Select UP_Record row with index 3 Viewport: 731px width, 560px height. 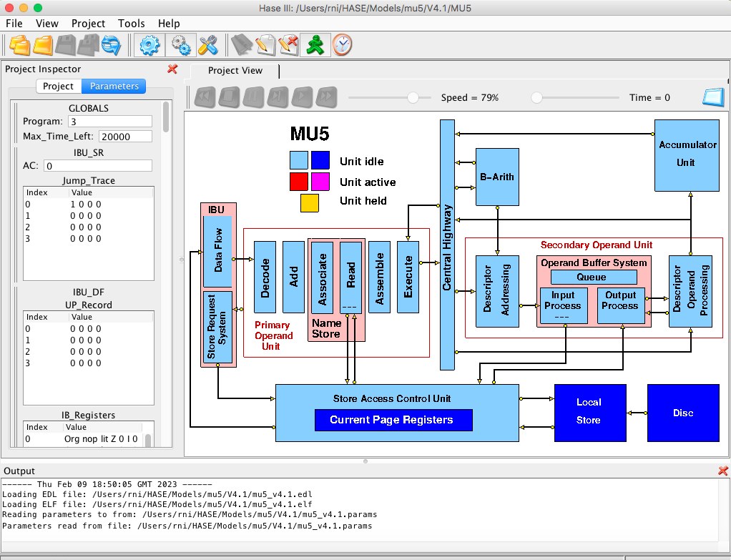click(x=88, y=363)
